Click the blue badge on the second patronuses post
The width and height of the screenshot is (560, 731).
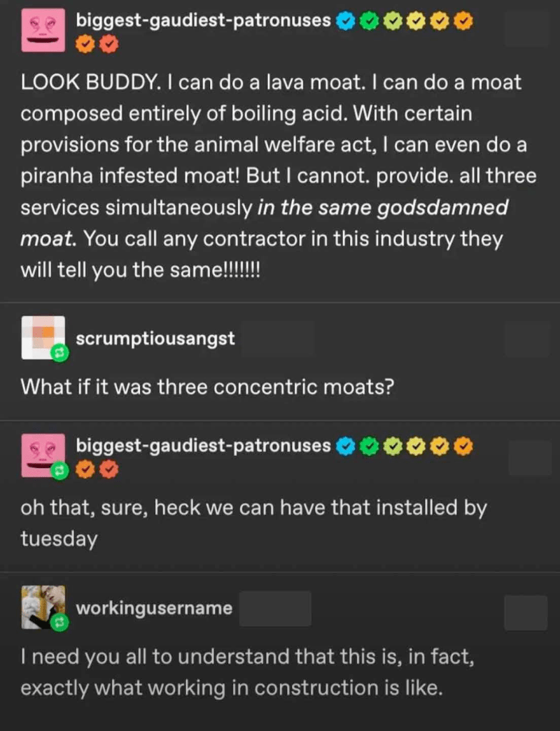coord(345,446)
